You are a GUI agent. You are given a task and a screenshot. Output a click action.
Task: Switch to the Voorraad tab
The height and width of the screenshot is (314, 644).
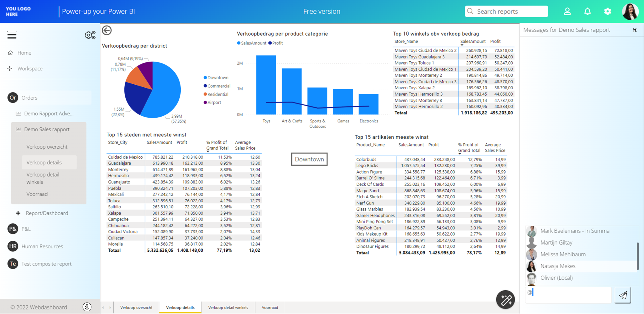pyautogui.click(x=270, y=308)
